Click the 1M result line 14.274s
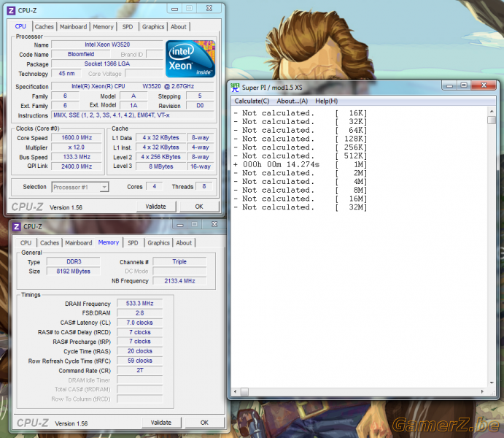The height and width of the screenshot is (438, 504). point(301,164)
